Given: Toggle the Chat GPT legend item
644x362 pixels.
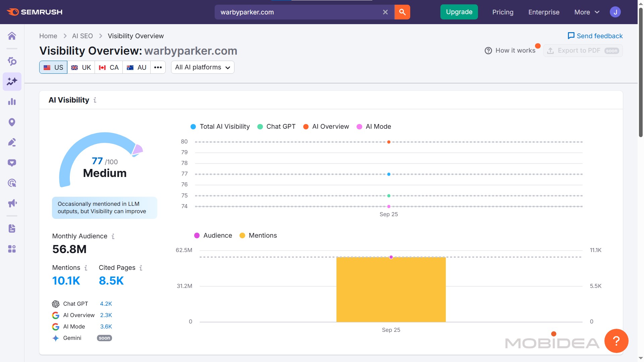Looking at the screenshot, I should [x=276, y=126].
